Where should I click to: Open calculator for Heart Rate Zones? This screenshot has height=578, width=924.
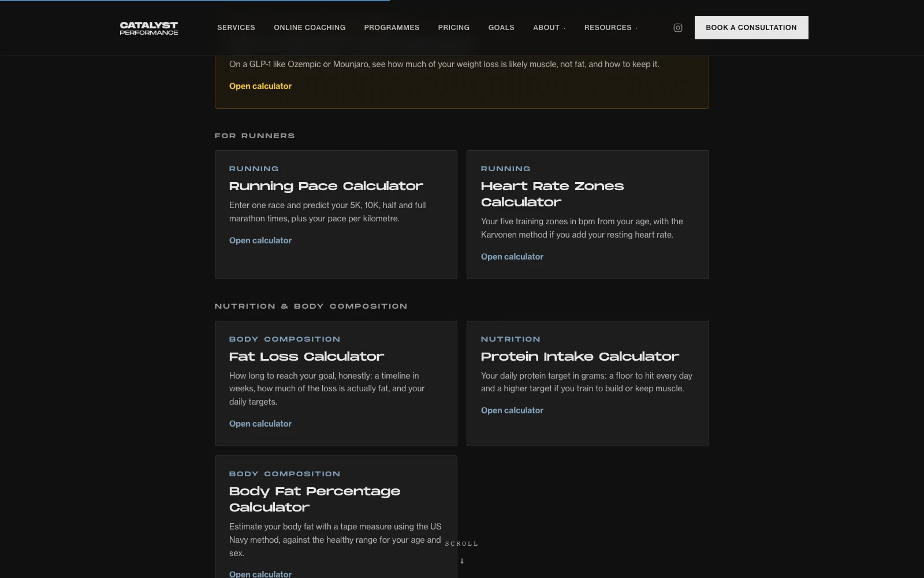pyautogui.click(x=512, y=257)
